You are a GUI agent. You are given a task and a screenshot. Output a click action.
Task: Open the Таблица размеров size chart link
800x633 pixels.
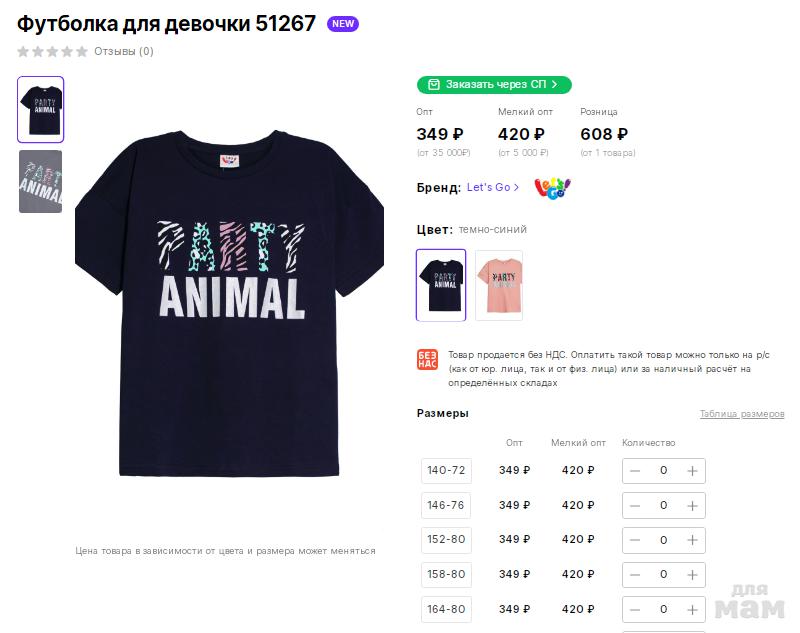click(x=742, y=414)
